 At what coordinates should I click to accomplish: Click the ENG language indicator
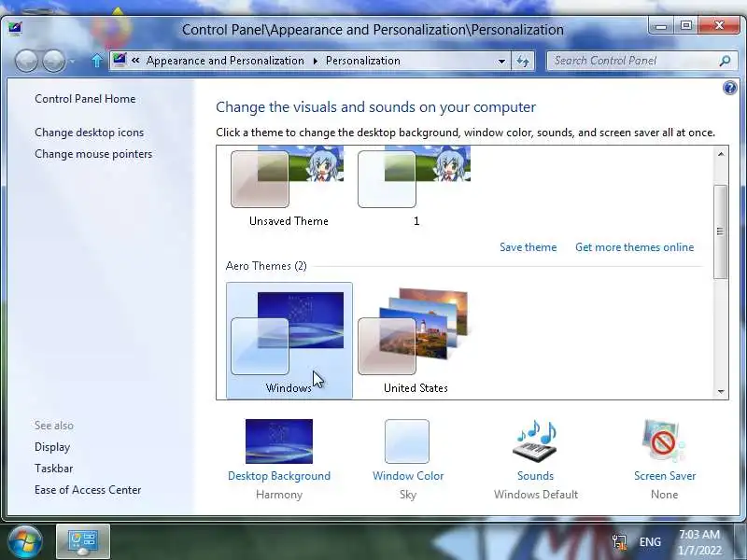pos(650,542)
